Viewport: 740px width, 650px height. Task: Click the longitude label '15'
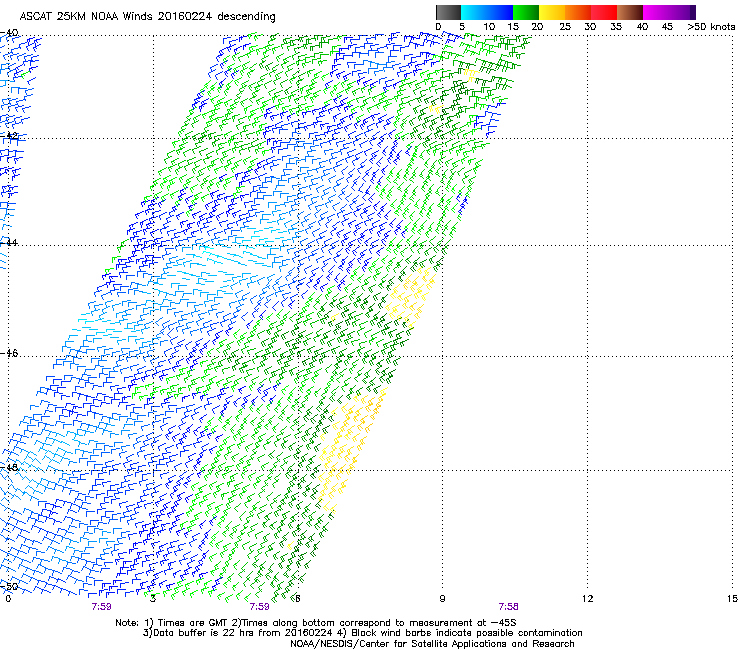pos(732,599)
